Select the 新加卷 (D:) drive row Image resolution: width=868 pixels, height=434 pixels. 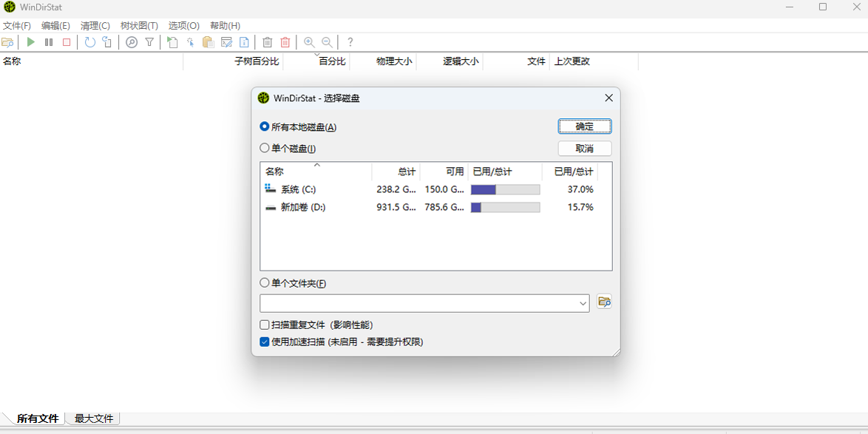(303, 208)
